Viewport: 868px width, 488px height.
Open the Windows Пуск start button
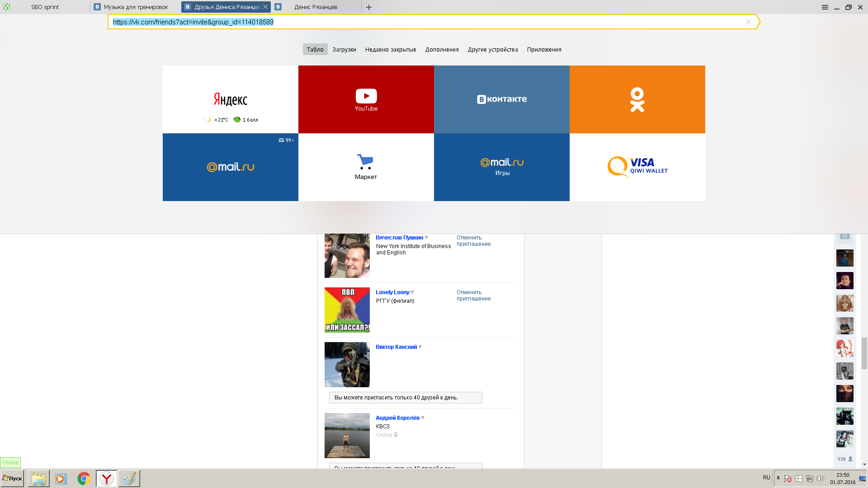click(x=12, y=479)
